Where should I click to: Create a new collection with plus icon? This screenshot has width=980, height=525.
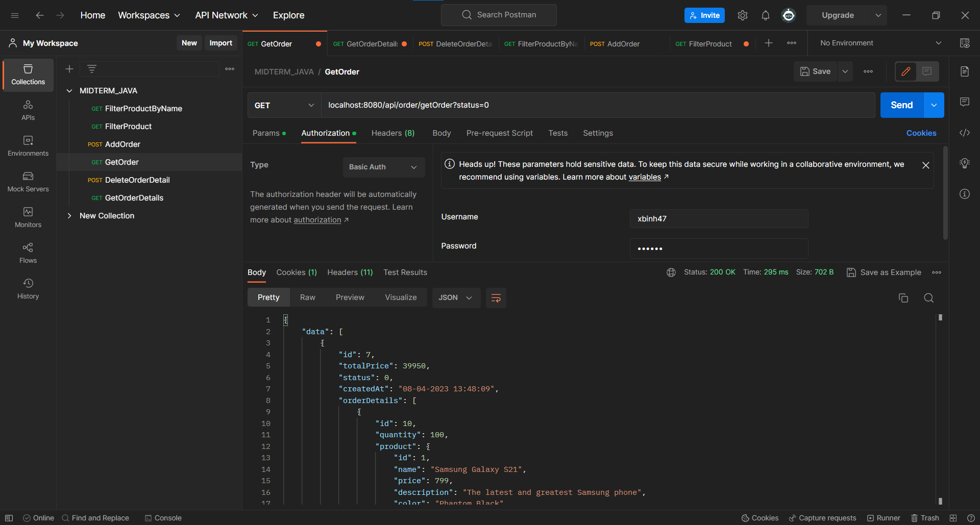click(69, 69)
